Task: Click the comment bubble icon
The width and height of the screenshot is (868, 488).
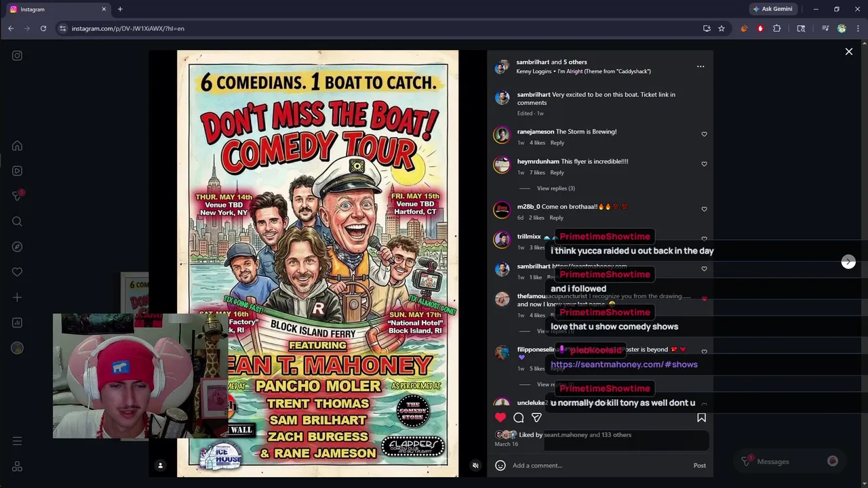Action: pyautogui.click(x=519, y=418)
